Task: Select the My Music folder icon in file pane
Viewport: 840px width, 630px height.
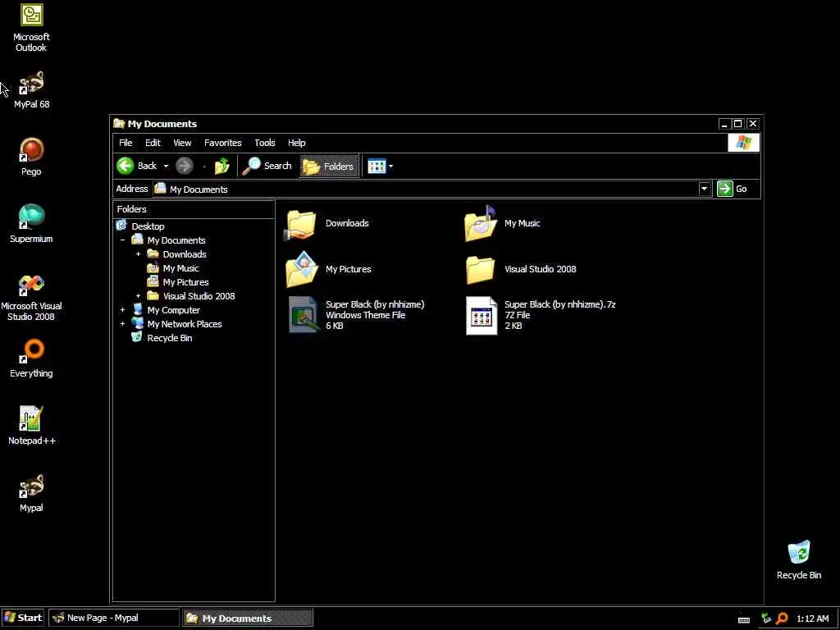Action: click(481, 224)
